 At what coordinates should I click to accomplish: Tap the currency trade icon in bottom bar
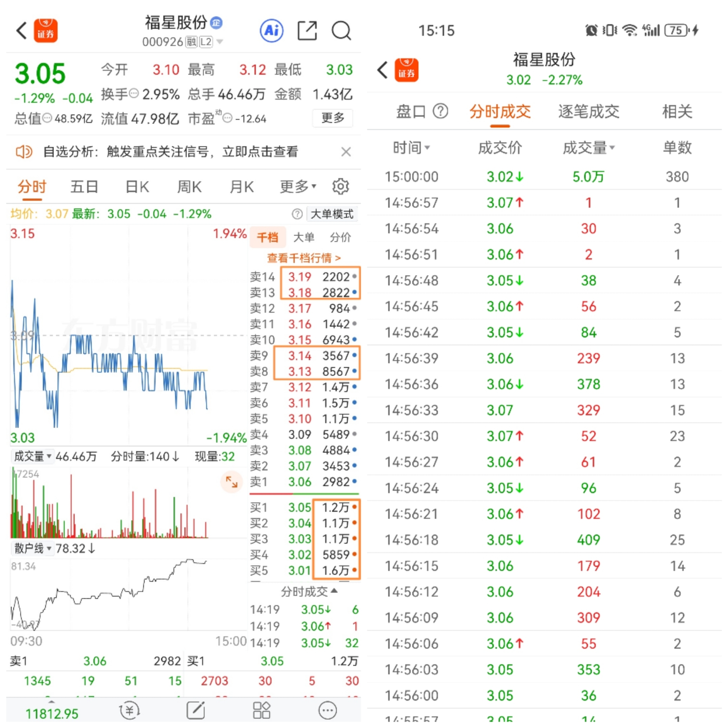point(129,711)
